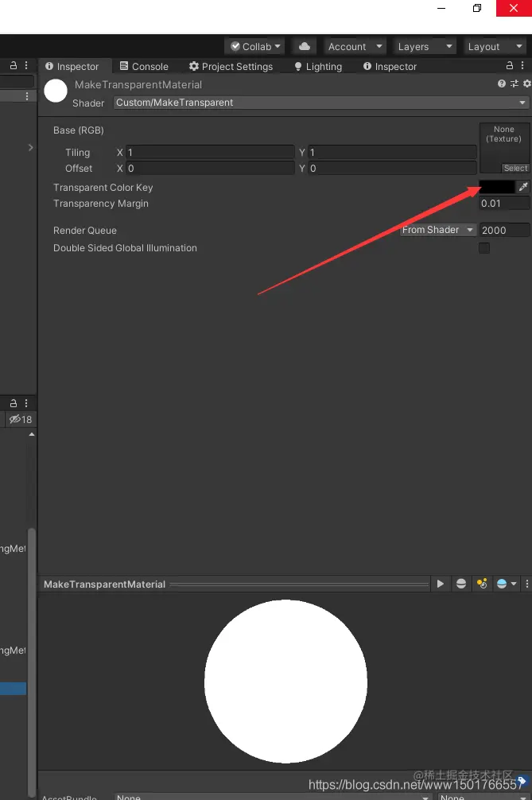The image size is (532, 800).
Task: Click the white material icon thumbnail
Action: tap(56, 91)
